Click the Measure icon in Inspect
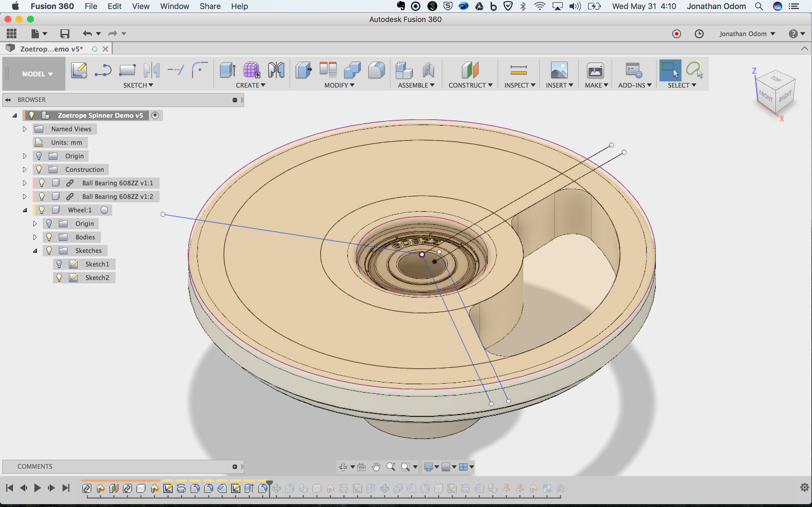The width and height of the screenshot is (812, 507). tap(518, 70)
